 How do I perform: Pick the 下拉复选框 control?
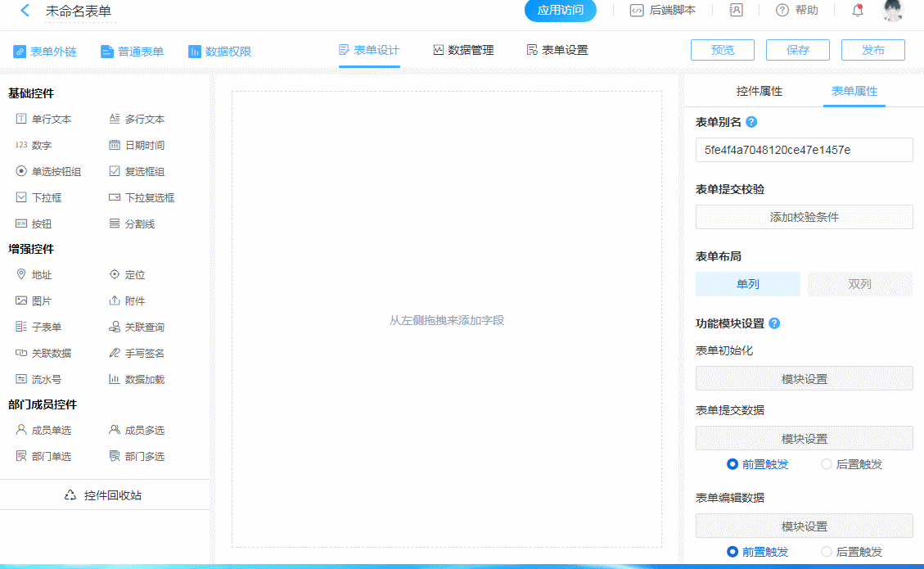click(142, 197)
